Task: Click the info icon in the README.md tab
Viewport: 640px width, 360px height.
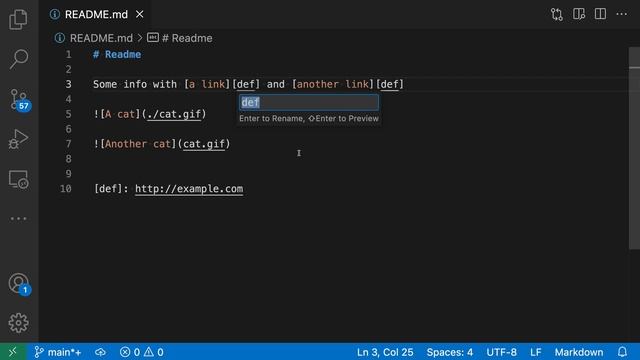Action: coord(55,14)
